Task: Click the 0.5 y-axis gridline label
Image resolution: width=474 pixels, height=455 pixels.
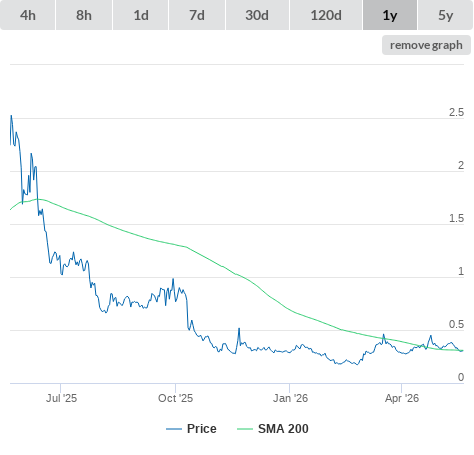Action: (x=456, y=324)
